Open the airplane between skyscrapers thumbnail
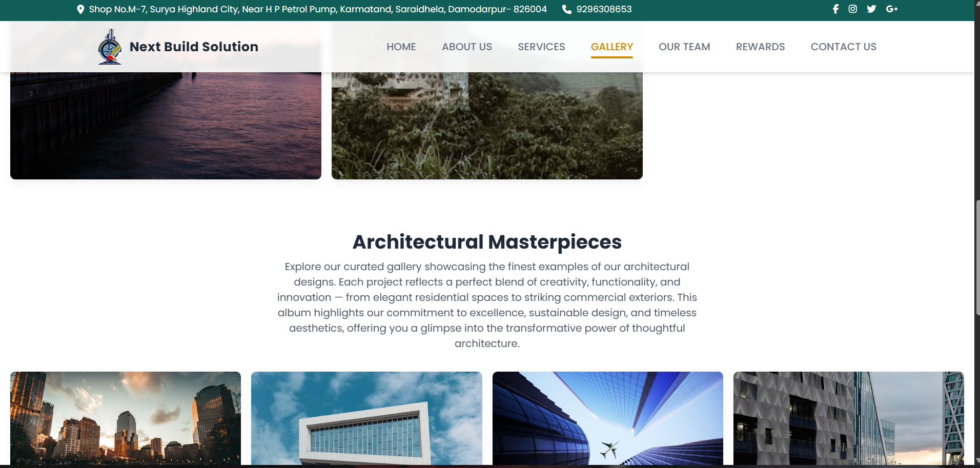The width and height of the screenshot is (980, 468). tap(608, 418)
